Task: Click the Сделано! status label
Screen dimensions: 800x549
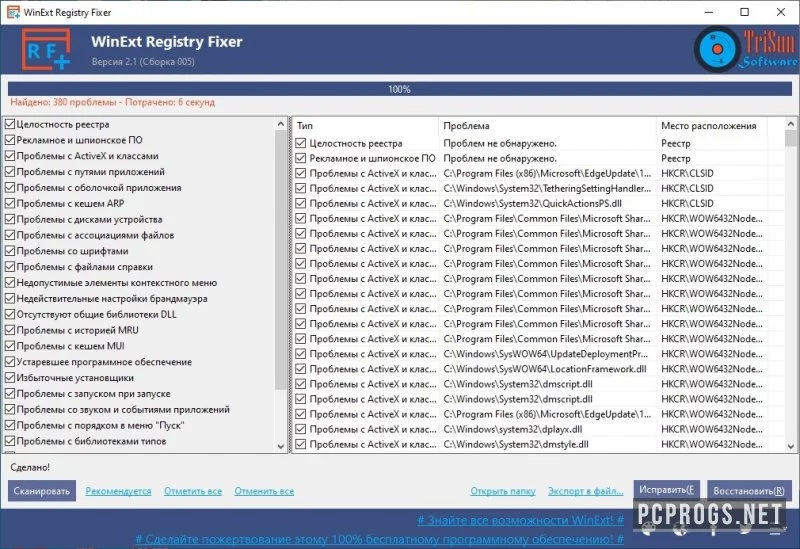Action: pos(30,467)
